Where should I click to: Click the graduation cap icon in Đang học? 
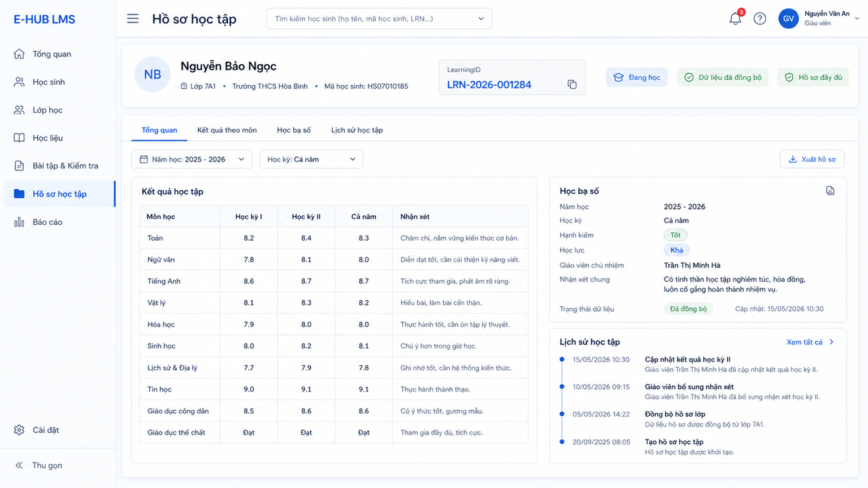coord(618,77)
